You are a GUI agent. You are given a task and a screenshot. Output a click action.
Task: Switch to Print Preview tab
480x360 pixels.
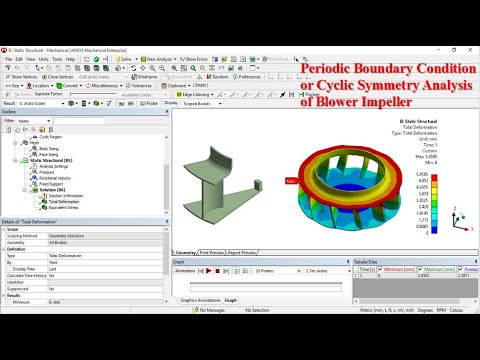pos(212,253)
